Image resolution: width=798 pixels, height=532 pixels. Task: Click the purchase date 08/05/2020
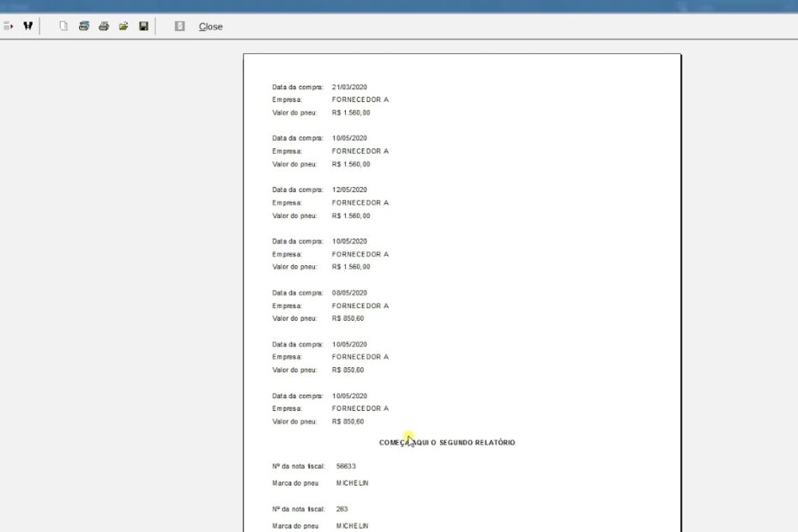pos(349,293)
